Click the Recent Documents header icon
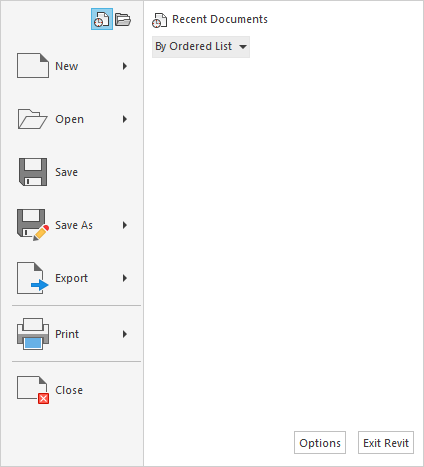This screenshot has height=467, width=424. pyautogui.click(x=159, y=20)
